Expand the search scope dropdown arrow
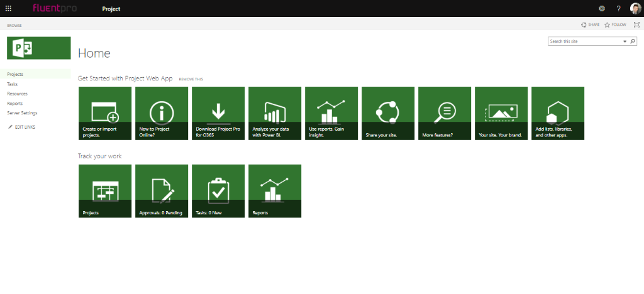Viewport: 644px width, 294px height. [625, 41]
